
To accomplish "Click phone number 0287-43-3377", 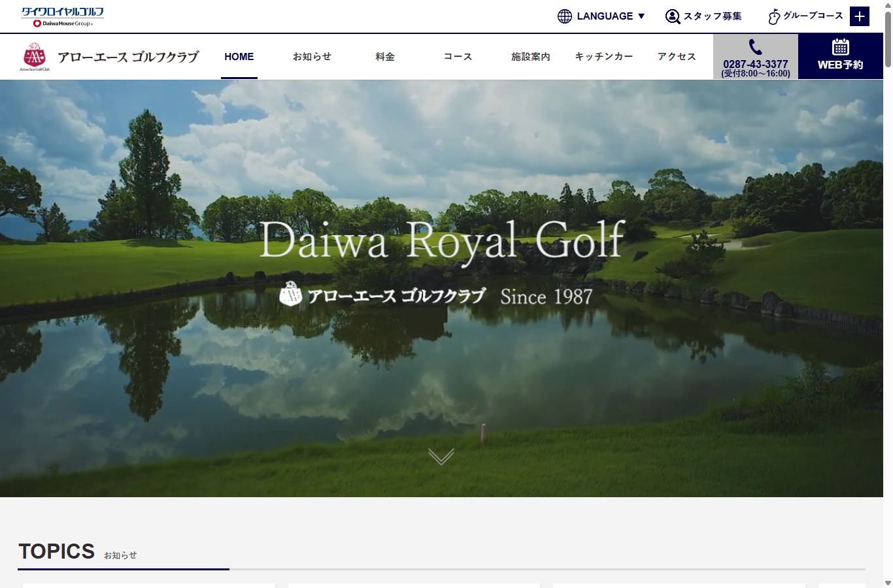I will pyautogui.click(x=756, y=64).
